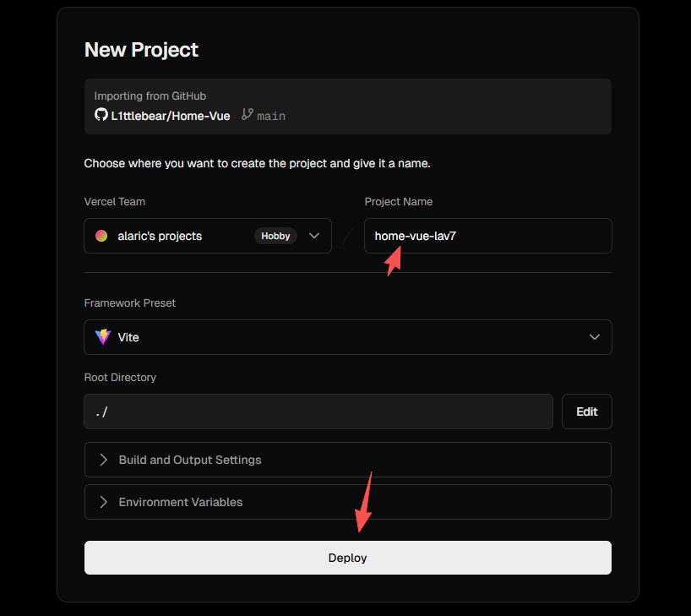Choose the Vite framework preset text
The width and height of the screenshot is (691, 616).
(x=128, y=337)
